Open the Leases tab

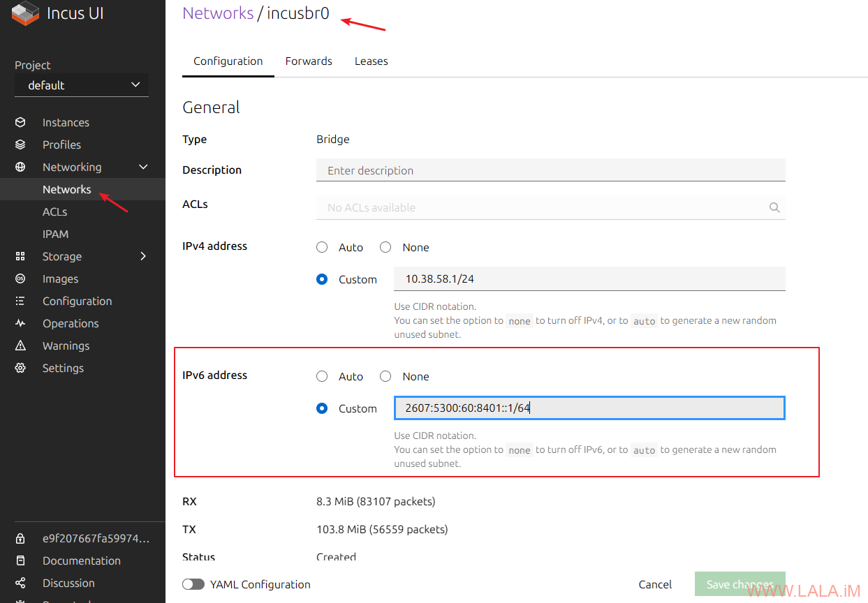pos(371,61)
